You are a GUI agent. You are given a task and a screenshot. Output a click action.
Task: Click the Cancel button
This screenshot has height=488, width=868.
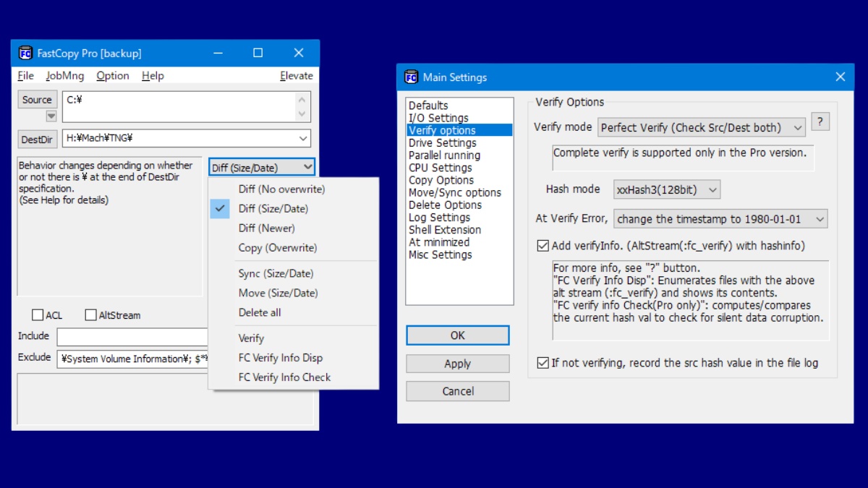click(x=458, y=391)
